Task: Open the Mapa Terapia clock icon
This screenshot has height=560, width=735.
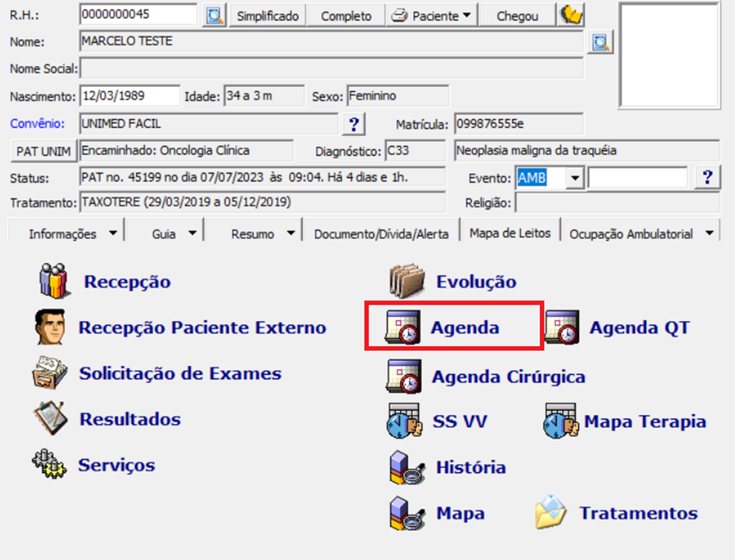Action: [x=560, y=421]
